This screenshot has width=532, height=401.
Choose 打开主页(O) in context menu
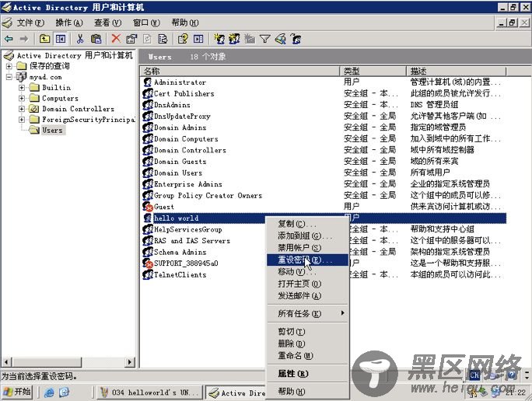307,284
